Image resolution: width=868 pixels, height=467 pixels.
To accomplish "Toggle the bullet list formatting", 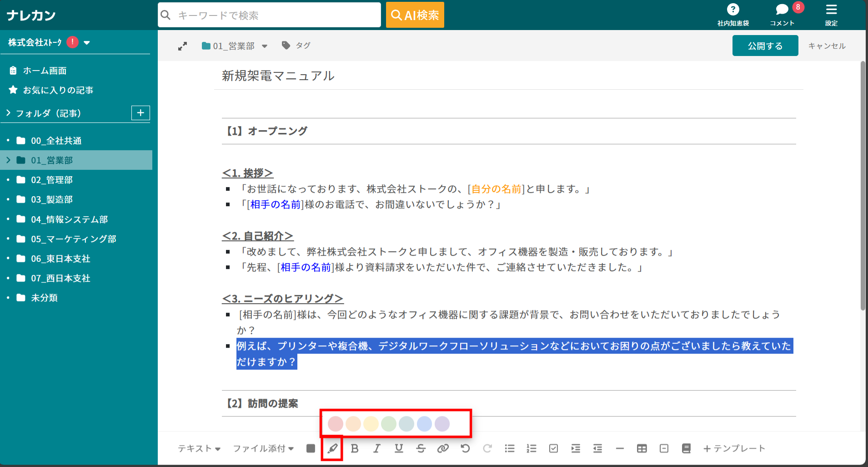I will point(509,448).
